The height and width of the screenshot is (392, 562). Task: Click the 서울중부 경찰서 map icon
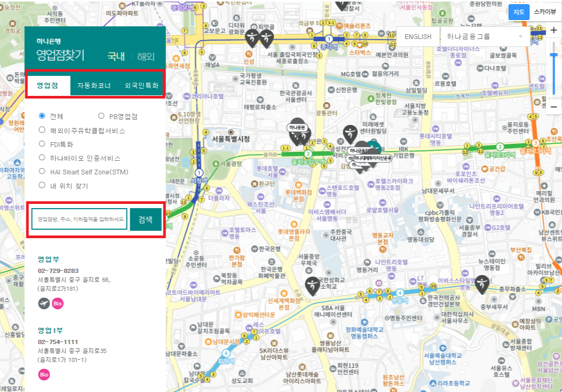469,220
